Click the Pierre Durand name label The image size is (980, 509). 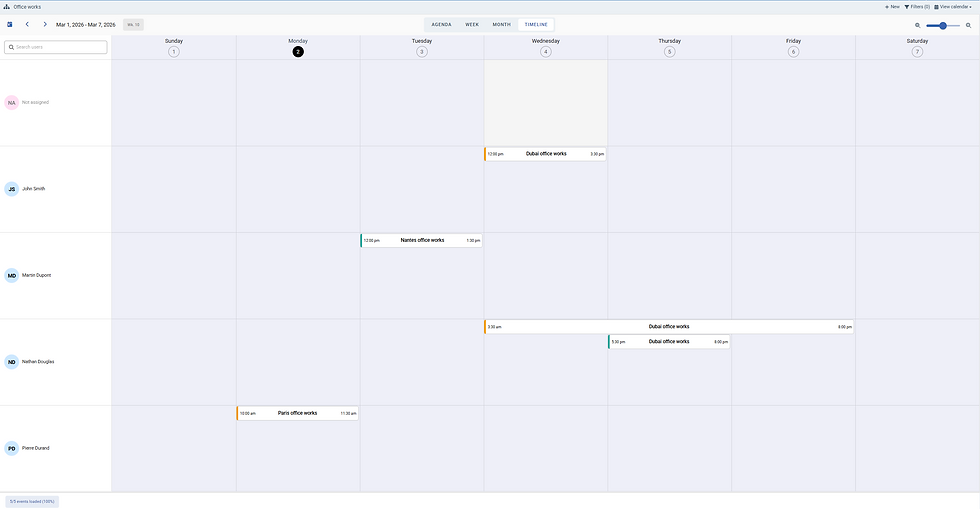[x=36, y=448]
